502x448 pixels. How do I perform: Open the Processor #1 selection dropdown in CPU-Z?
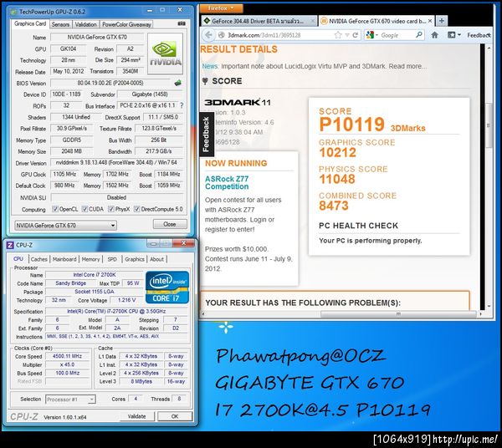pos(70,399)
